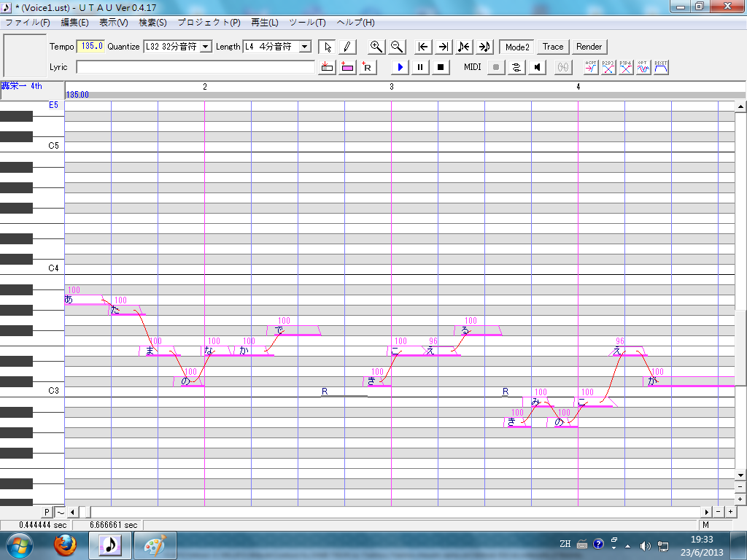
Task: Click the zoom out magnifier icon
Action: click(x=397, y=47)
